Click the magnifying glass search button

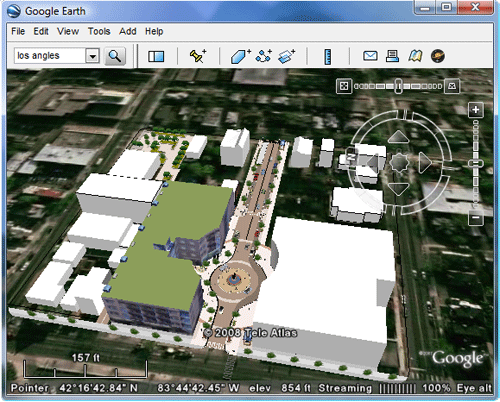click(x=115, y=56)
